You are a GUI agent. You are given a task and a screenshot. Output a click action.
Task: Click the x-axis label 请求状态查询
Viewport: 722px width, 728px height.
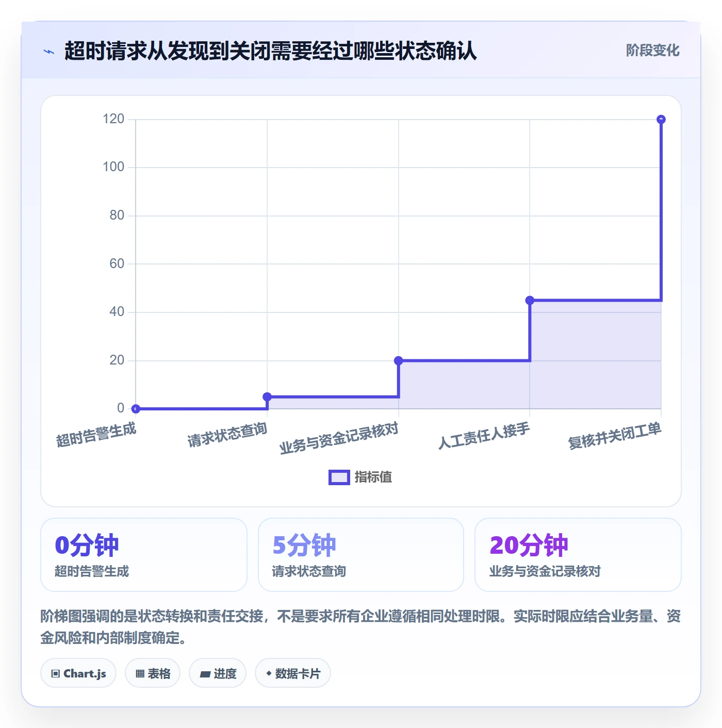(227, 435)
